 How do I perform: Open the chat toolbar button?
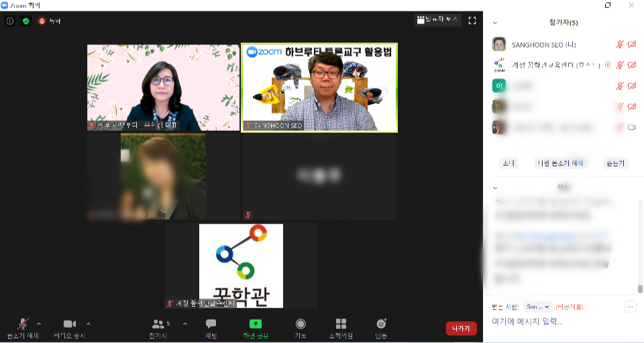pos(211,328)
